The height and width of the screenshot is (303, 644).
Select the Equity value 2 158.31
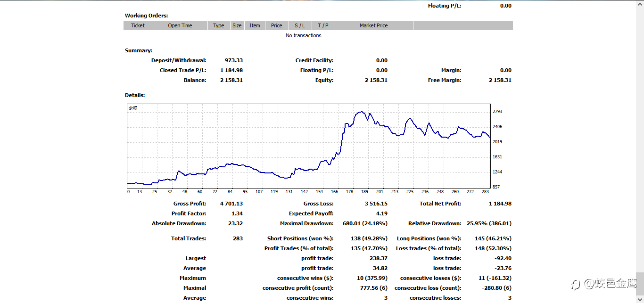pyautogui.click(x=376, y=80)
